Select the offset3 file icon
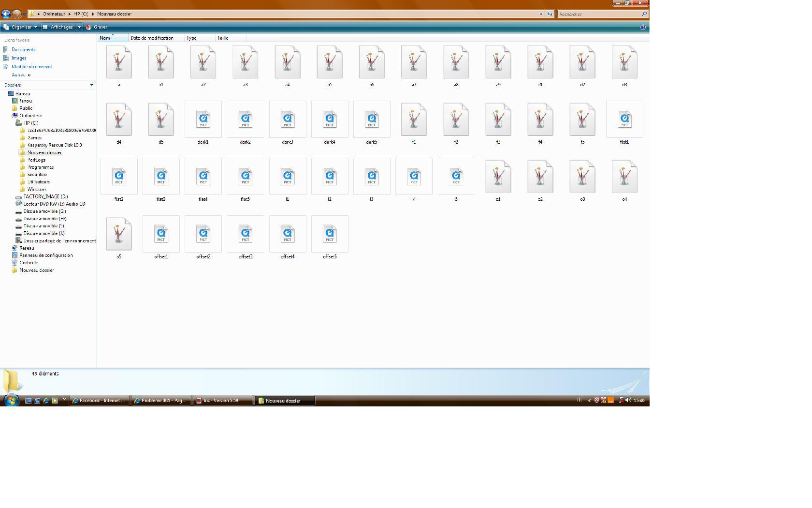812x508 pixels. [x=245, y=234]
